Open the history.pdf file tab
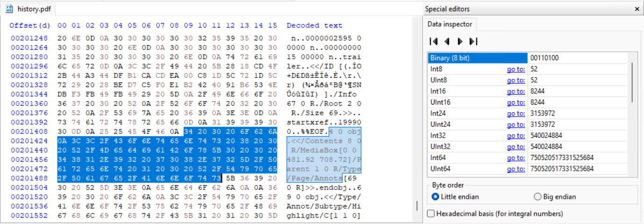Viewport: 644px width, 224px height. click(29, 8)
